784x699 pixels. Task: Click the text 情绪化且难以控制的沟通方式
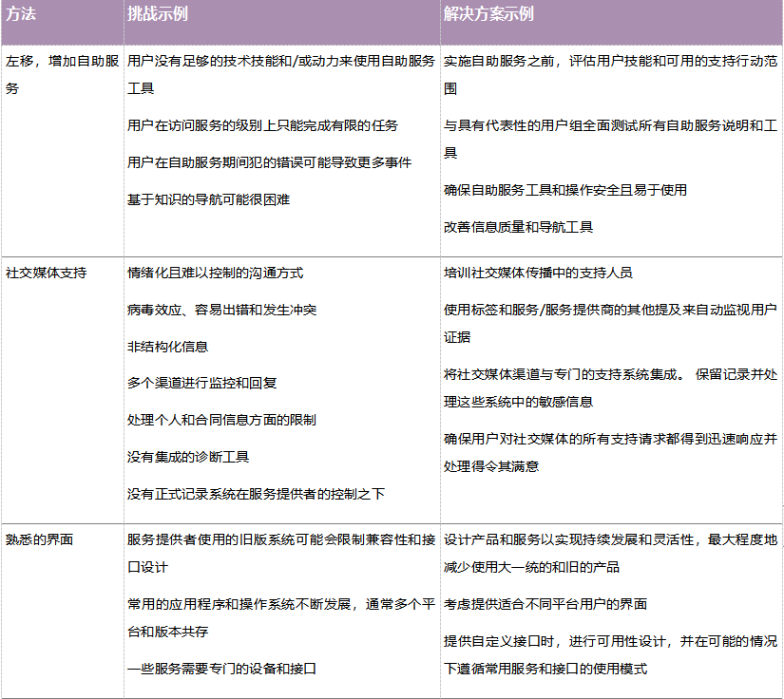pos(215,273)
